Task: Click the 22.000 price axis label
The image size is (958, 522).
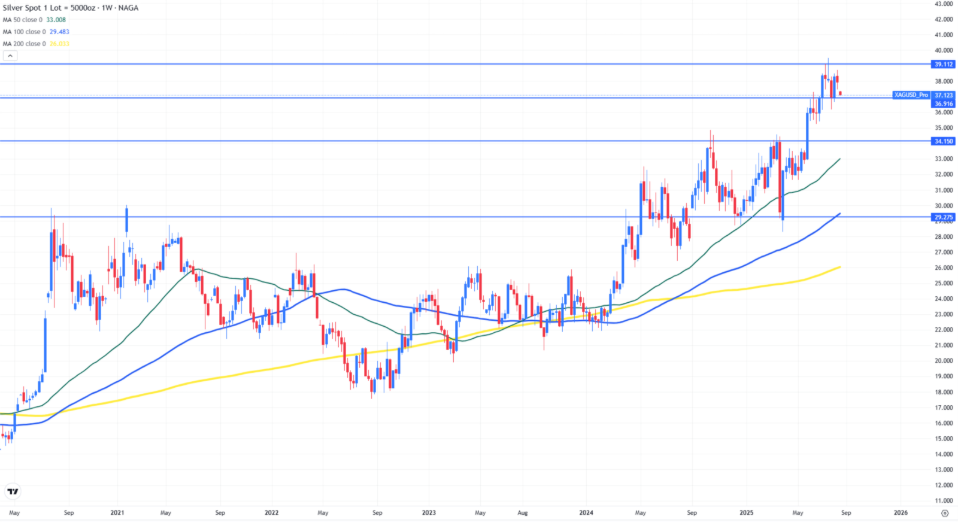Action: tap(943, 330)
